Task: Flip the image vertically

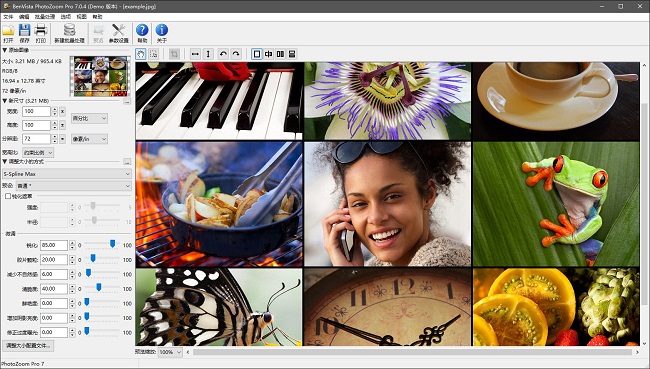Action: pyautogui.click(x=208, y=54)
